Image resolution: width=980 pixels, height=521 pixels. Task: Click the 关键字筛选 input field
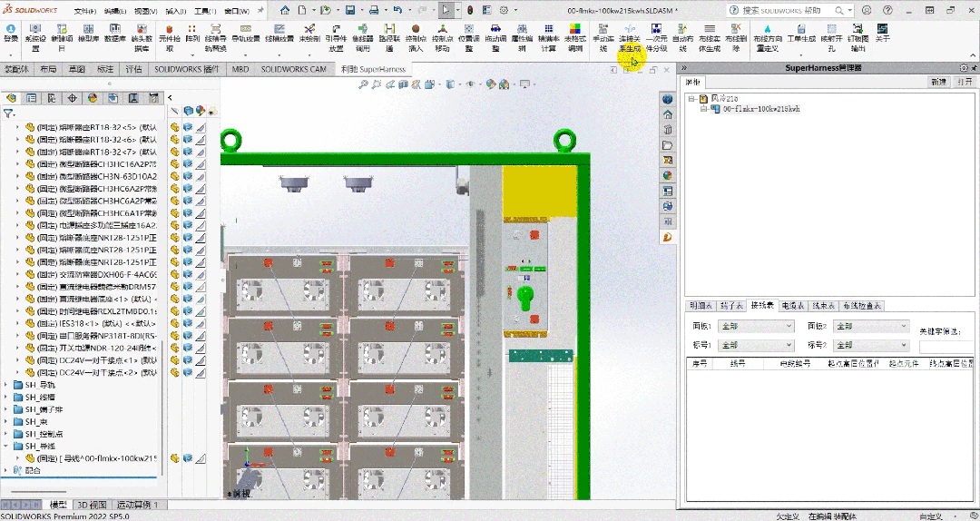click(x=946, y=347)
